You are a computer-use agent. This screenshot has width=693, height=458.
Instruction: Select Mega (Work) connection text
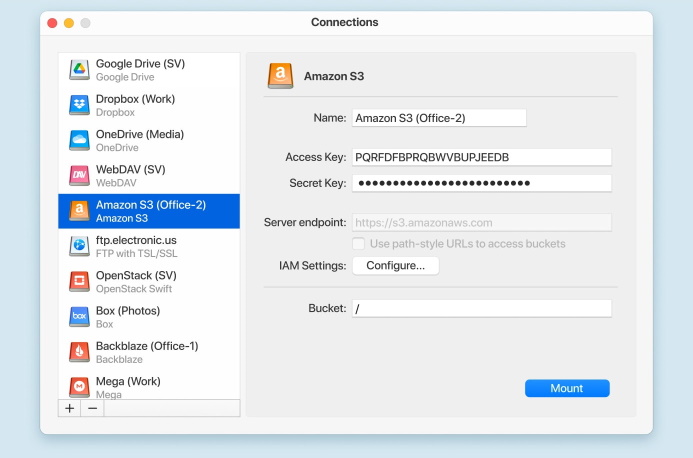click(x=128, y=381)
